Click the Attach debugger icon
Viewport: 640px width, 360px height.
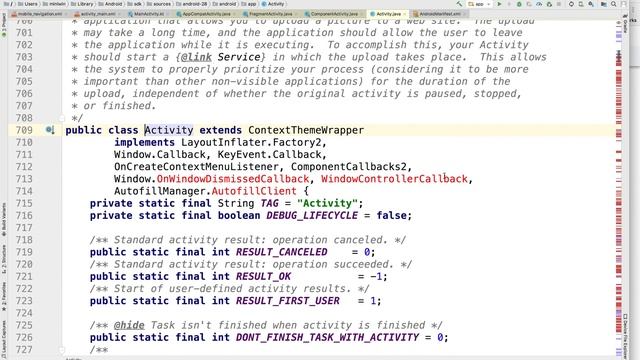pyautogui.click(x=549, y=4)
